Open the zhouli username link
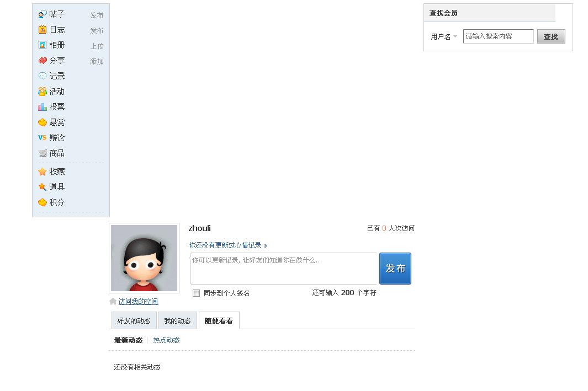 click(199, 228)
